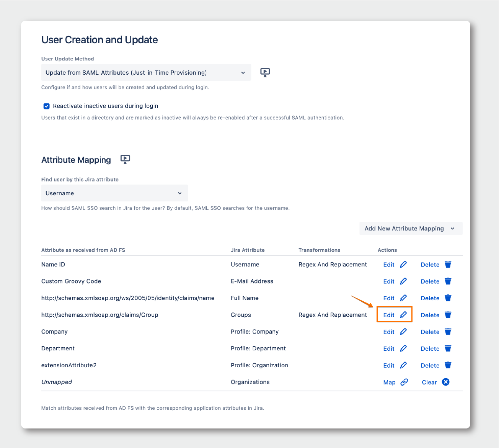Click pencil icon in claims/Group row
Image resolution: width=499 pixels, height=448 pixels.
coord(403,315)
